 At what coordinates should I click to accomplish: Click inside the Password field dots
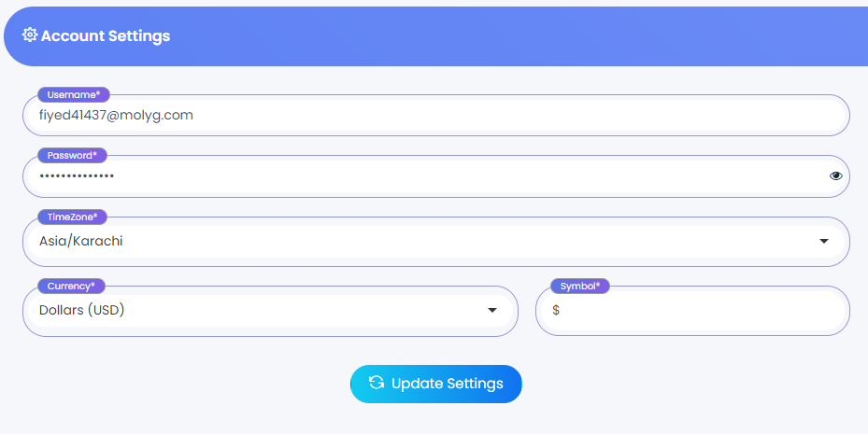[77, 175]
